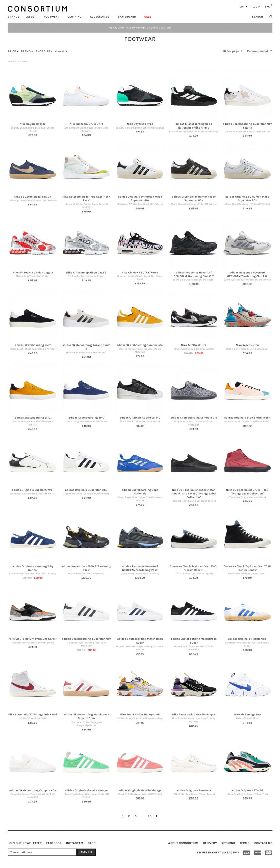The height and width of the screenshot is (868, 280).
Task: Click the PayPal payment icon
Action: [x=257, y=852]
